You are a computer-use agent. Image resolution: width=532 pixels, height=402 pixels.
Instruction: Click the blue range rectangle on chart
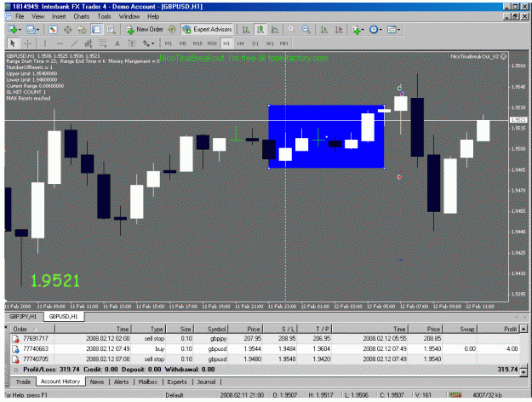click(326, 136)
